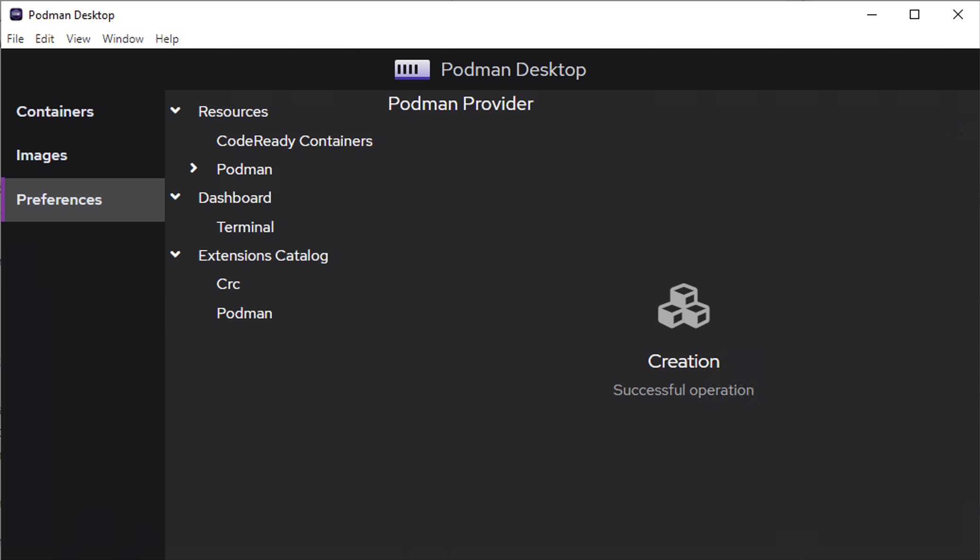Click the Podman Desktop logo in header
The height and width of the screenshot is (560, 980).
(412, 70)
